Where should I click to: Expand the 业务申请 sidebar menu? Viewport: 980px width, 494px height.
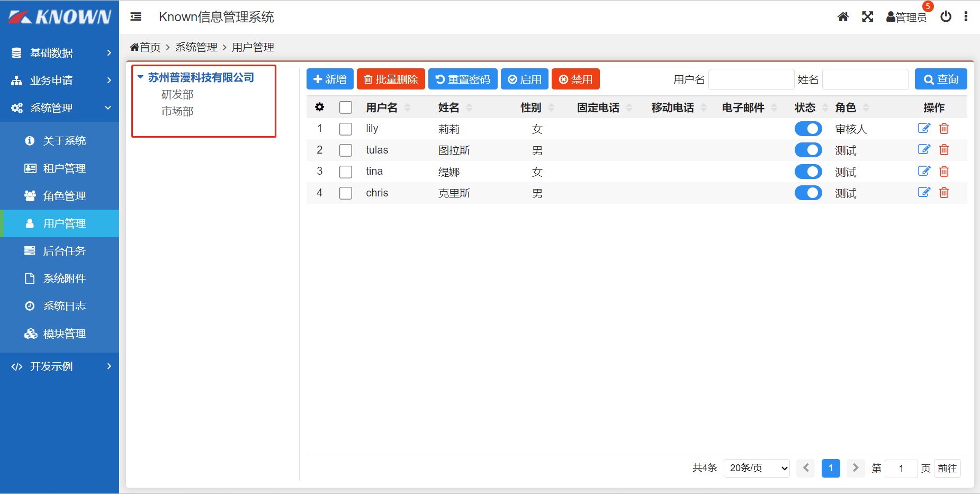coord(59,80)
